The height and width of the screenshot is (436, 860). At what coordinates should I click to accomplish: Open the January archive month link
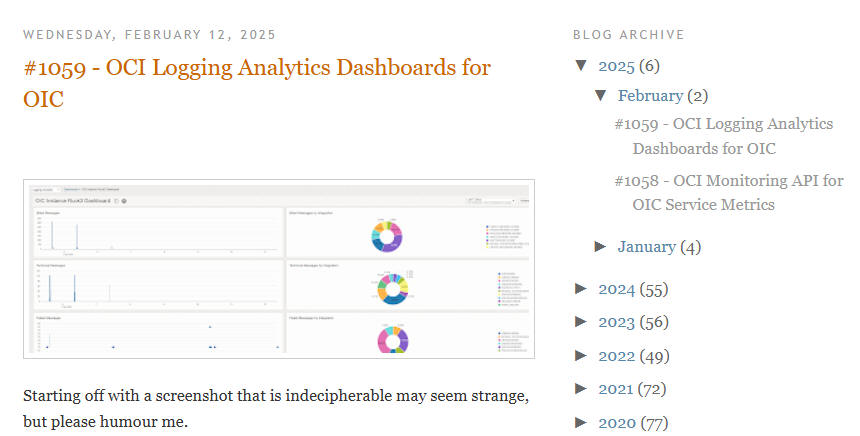(x=646, y=246)
